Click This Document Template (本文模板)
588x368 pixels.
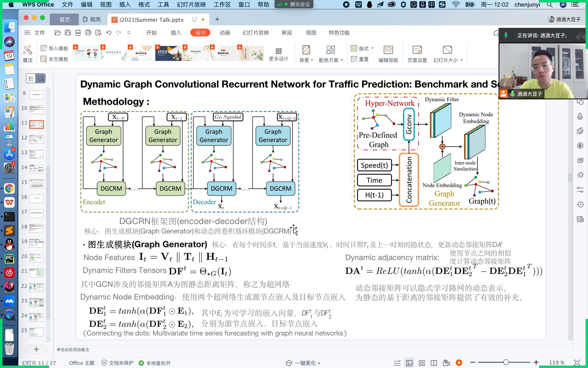55,59
